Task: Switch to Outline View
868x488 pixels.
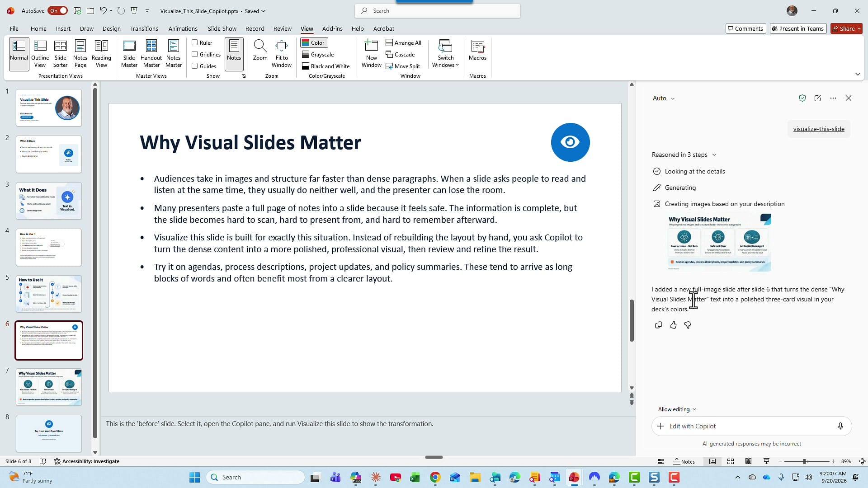Action: coord(40,54)
